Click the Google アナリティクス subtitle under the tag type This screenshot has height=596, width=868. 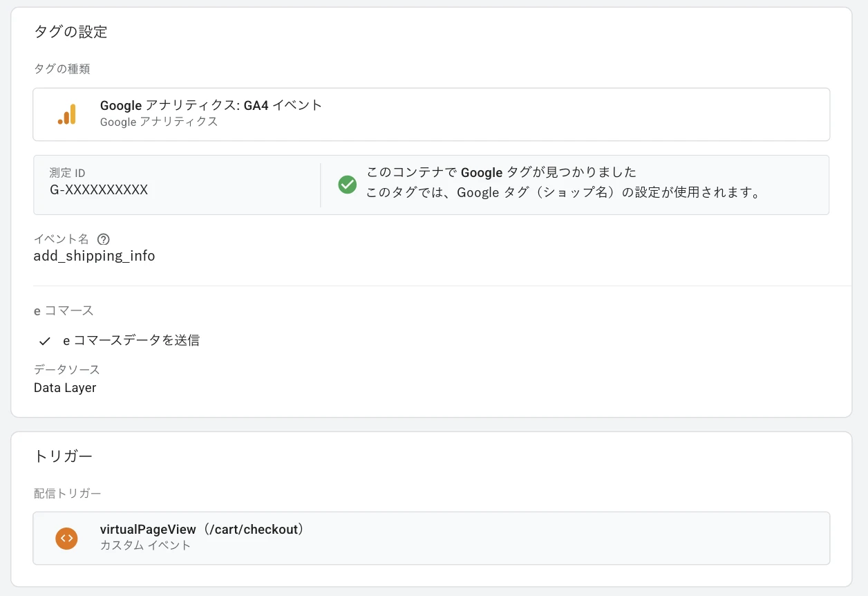(x=159, y=122)
